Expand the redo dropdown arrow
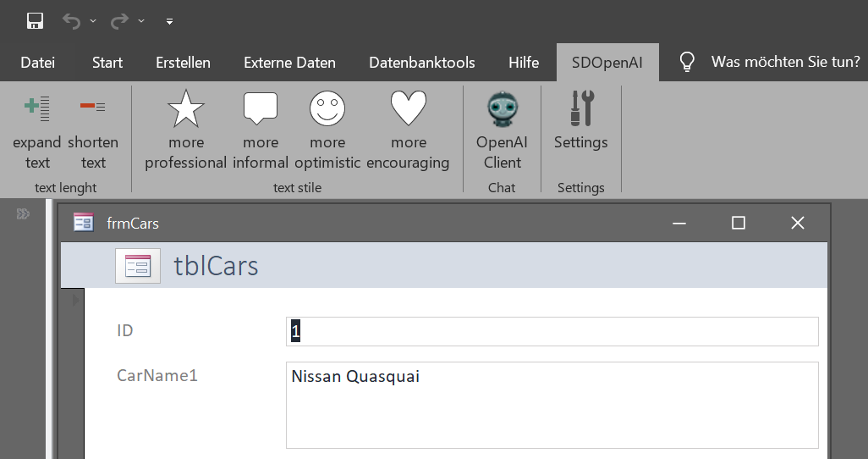 click(x=141, y=21)
